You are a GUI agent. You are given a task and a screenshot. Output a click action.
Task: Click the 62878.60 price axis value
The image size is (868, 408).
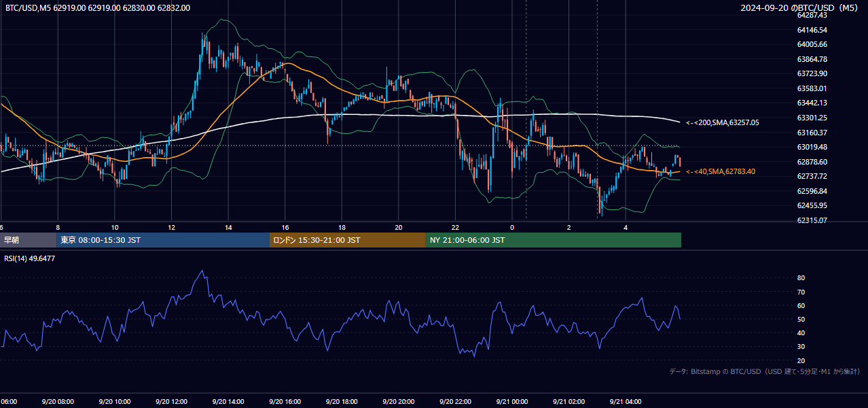tap(812, 162)
